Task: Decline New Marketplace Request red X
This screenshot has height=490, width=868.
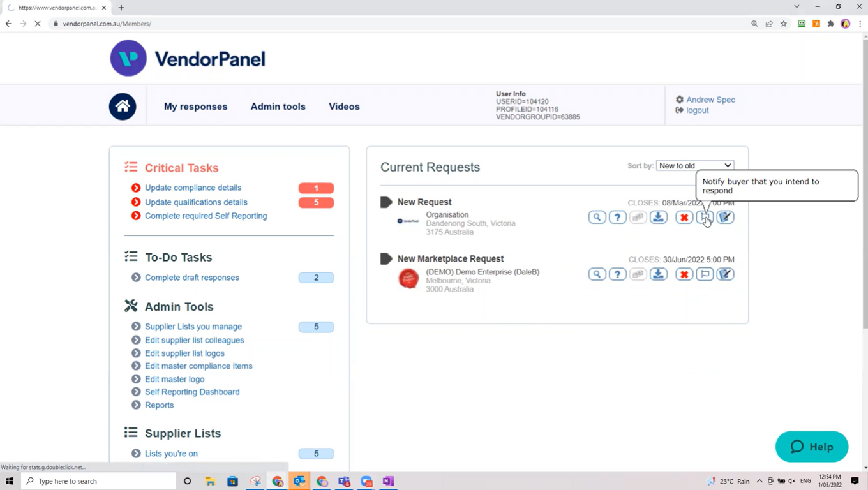Action: (684, 274)
